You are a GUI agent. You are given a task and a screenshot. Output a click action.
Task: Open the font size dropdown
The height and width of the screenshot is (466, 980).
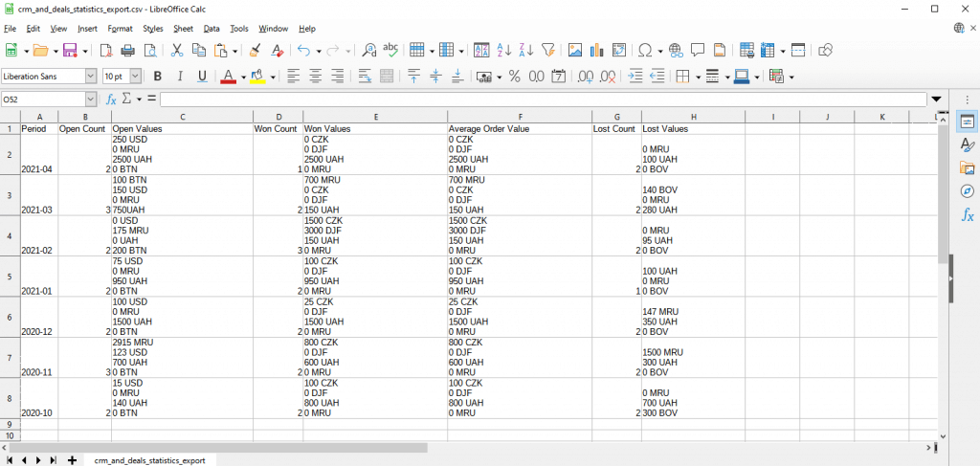[136, 77]
